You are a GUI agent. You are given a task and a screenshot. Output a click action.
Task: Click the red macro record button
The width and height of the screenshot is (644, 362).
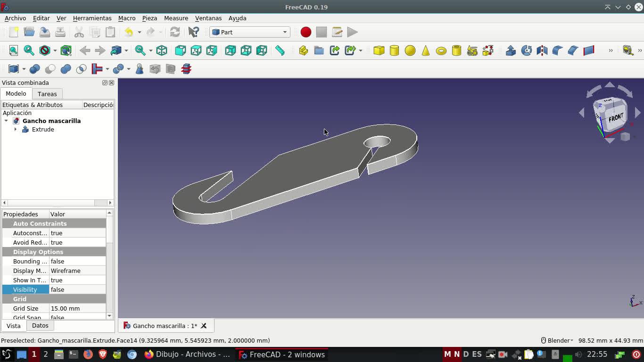coord(305,32)
